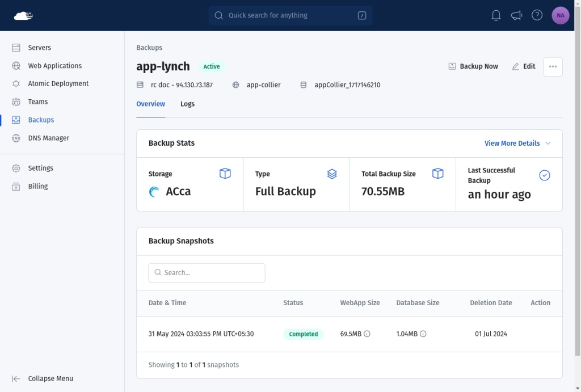Collapse the sidebar menu
The width and height of the screenshot is (581, 392).
tap(43, 378)
